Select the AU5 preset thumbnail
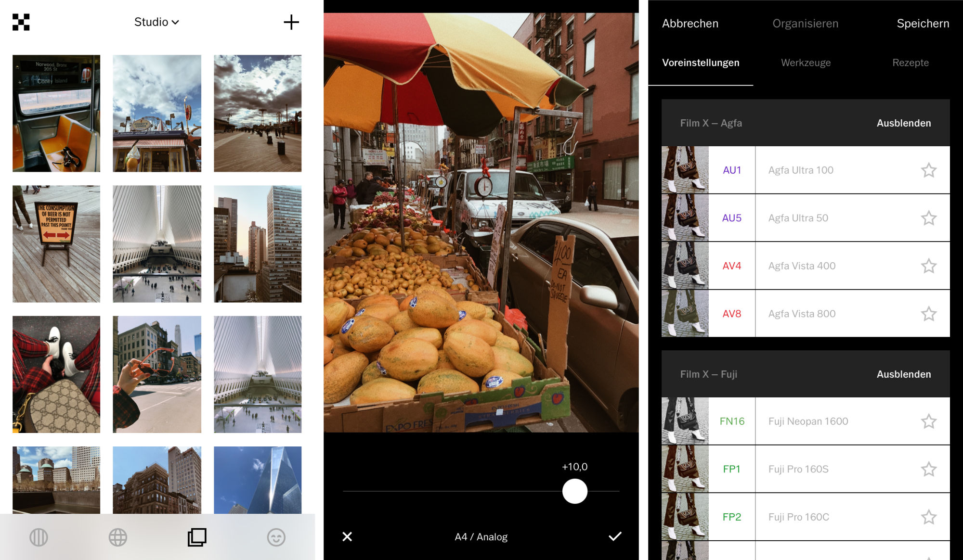The height and width of the screenshot is (560, 963). tap(685, 218)
